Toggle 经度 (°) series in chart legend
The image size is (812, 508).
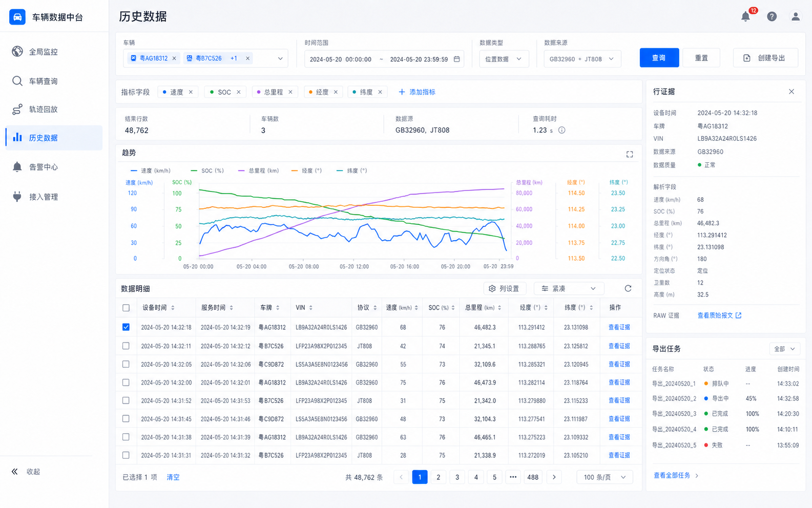[306, 171]
